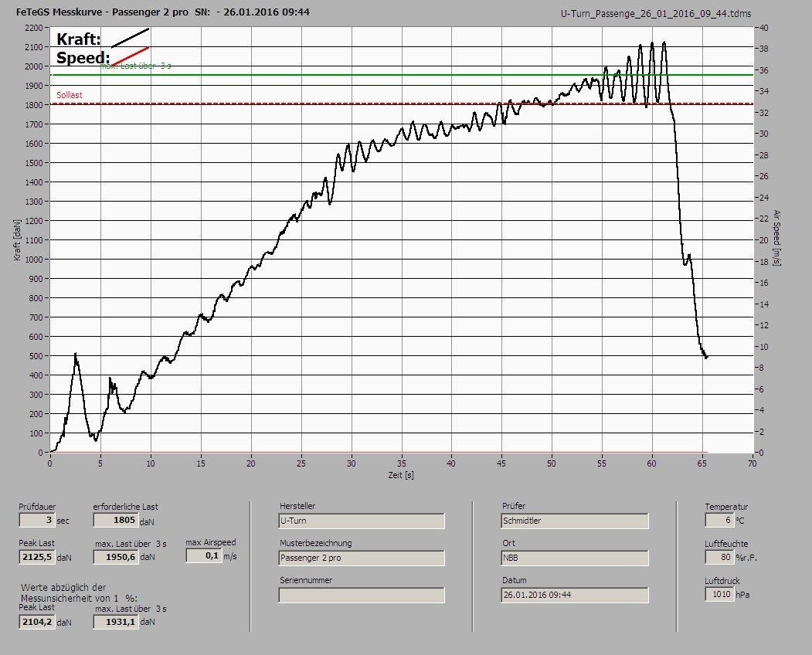This screenshot has width=812, height=655.
Task: Click green max. Last über 3 s label
Action: coord(136,66)
